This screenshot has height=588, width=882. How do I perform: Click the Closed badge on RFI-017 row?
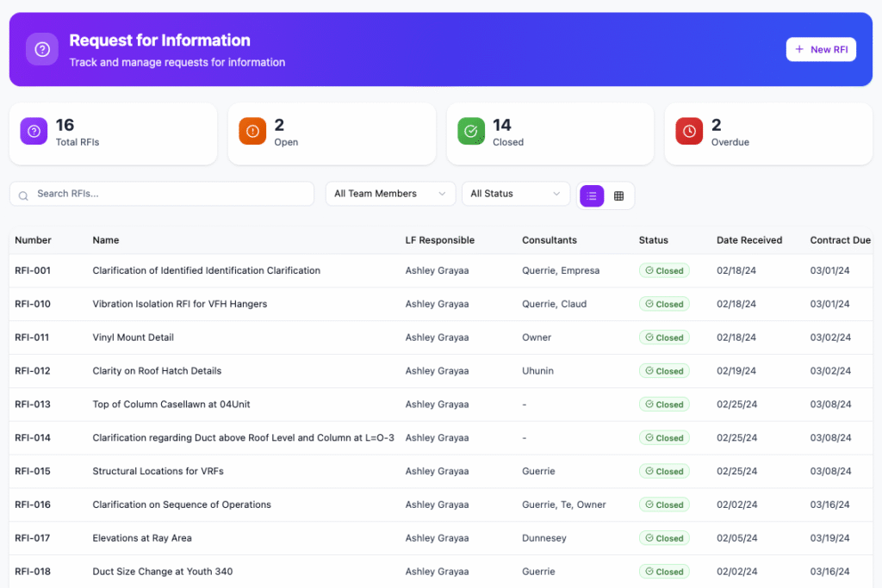click(664, 538)
